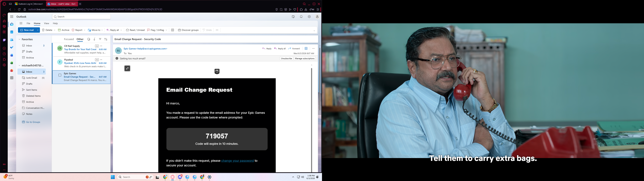Open More apps in Outlook app rail
Screen dimensions: 644x181
pyautogui.click(x=12, y=78)
